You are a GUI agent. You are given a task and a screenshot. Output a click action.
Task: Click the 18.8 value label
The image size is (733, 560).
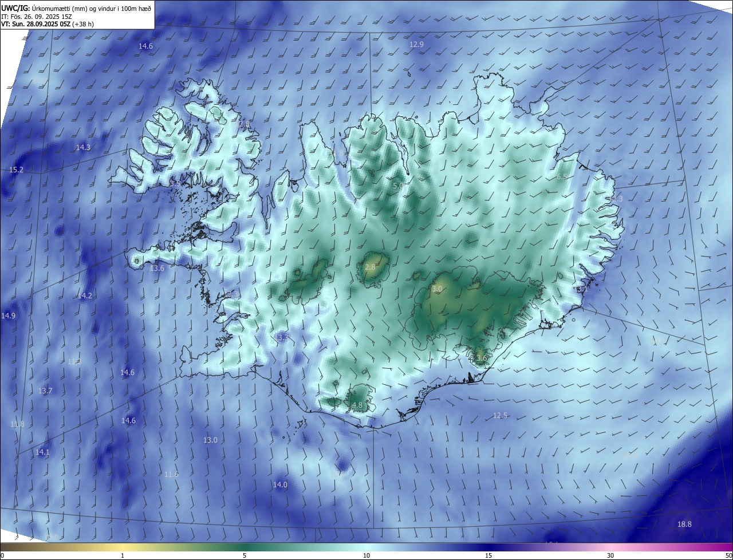pyautogui.click(x=684, y=524)
